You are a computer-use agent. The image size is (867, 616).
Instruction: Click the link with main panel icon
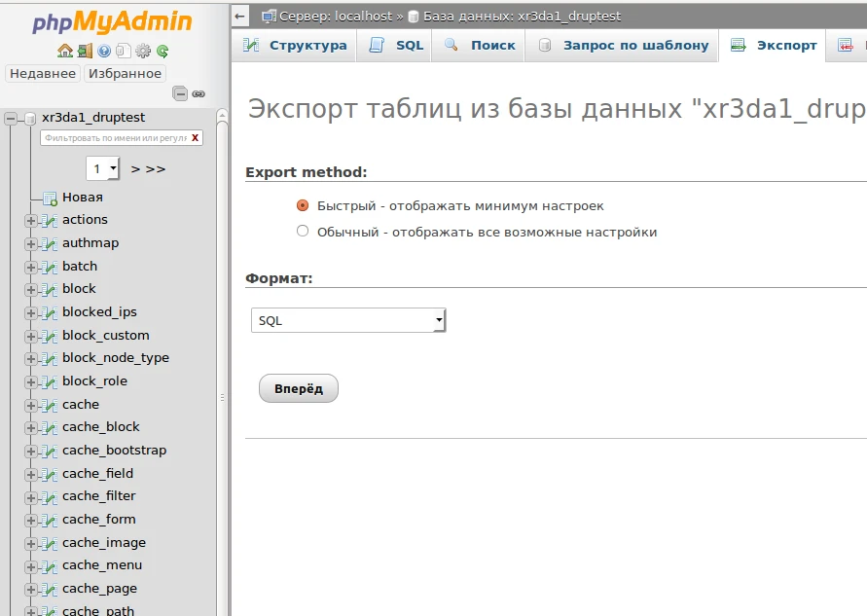pos(198,94)
